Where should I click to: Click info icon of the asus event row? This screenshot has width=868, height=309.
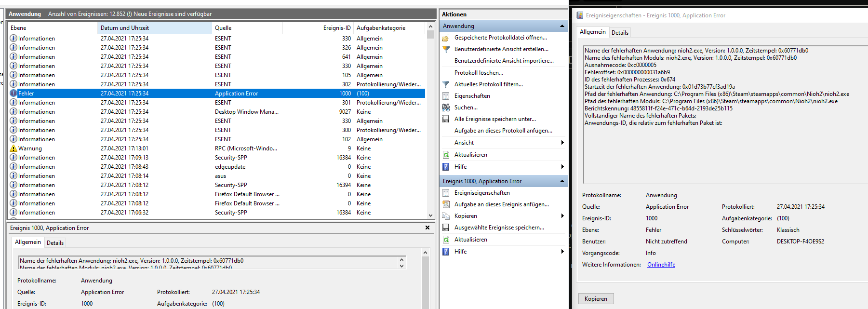click(13, 176)
